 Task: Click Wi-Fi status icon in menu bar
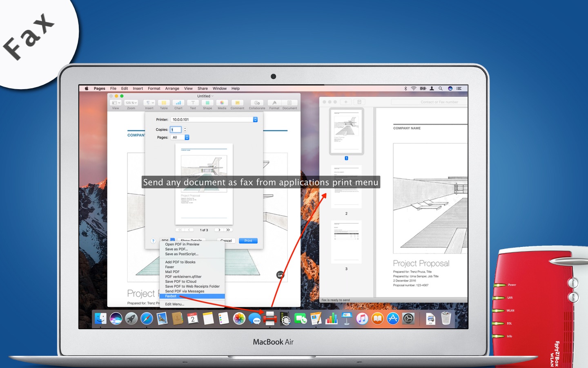pyautogui.click(x=414, y=88)
